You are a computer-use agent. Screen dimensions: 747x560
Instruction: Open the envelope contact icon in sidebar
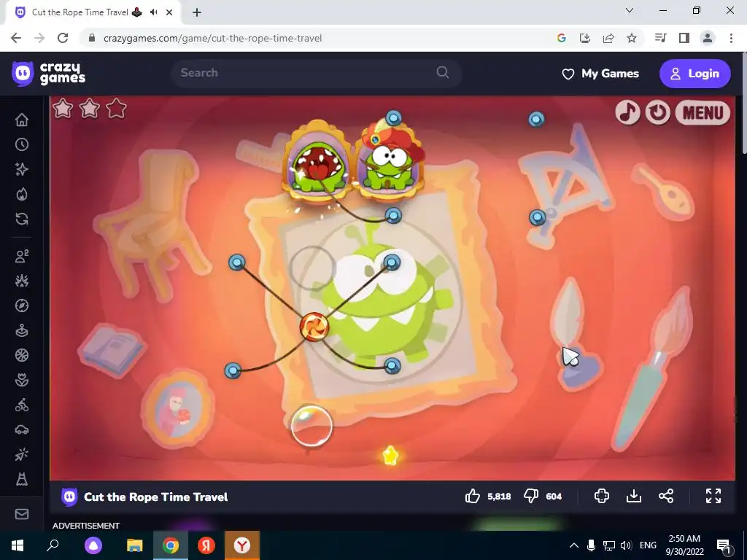point(22,514)
